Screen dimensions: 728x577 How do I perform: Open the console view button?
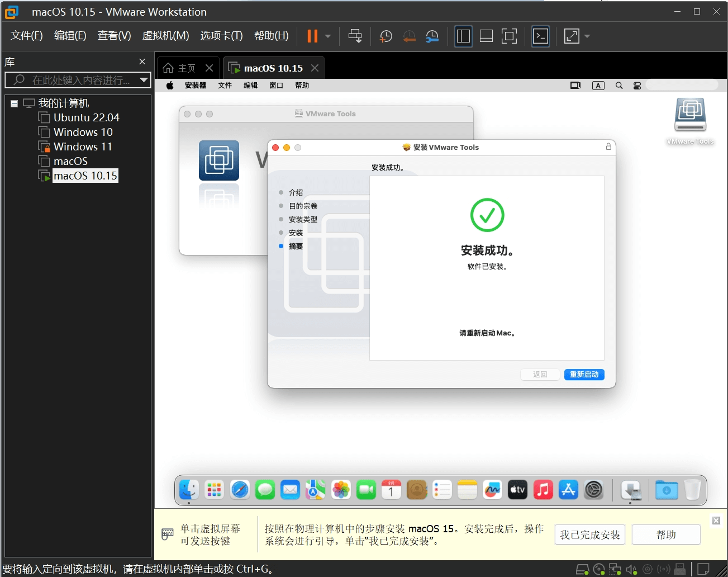click(540, 36)
